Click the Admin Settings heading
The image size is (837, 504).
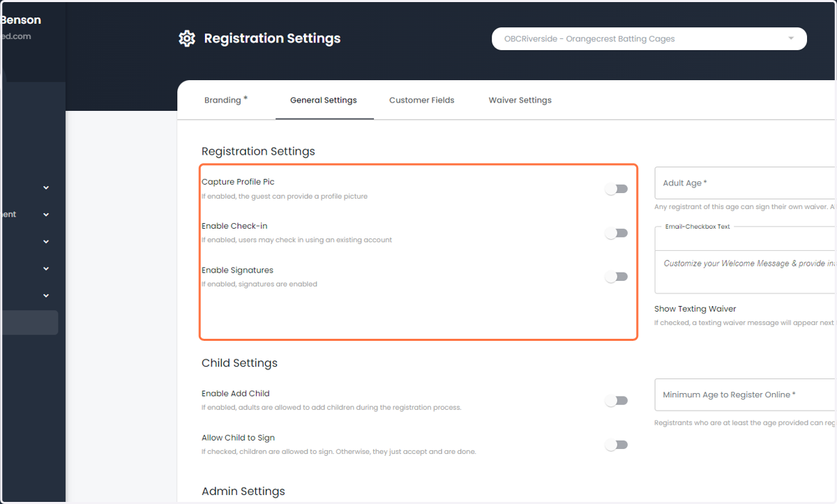click(243, 491)
